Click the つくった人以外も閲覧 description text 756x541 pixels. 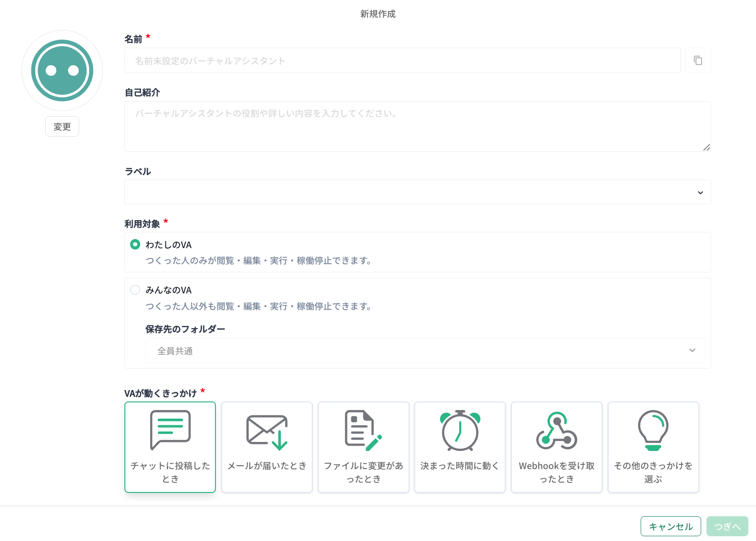click(x=258, y=306)
